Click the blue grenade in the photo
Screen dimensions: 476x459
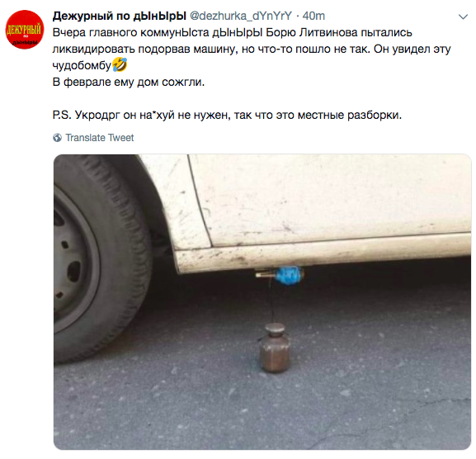(288, 275)
